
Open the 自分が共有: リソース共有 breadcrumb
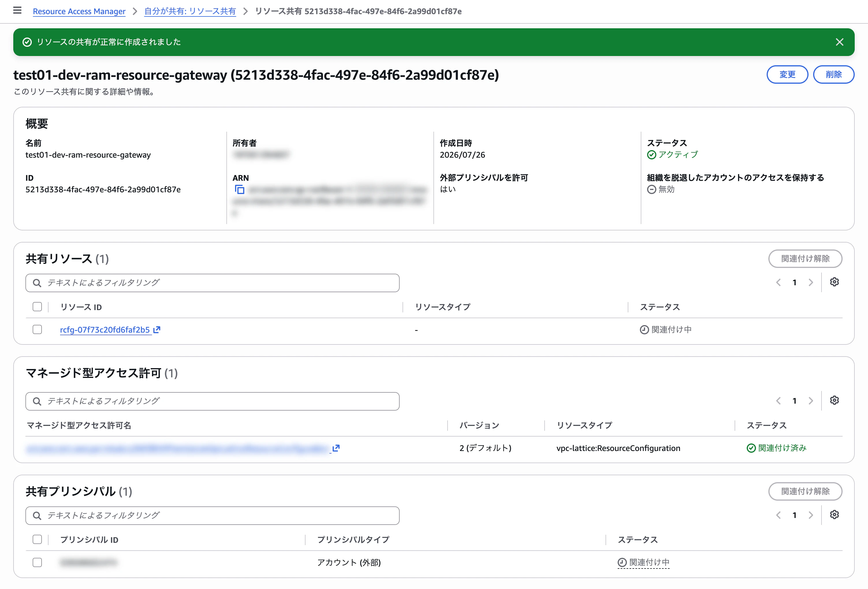point(190,11)
